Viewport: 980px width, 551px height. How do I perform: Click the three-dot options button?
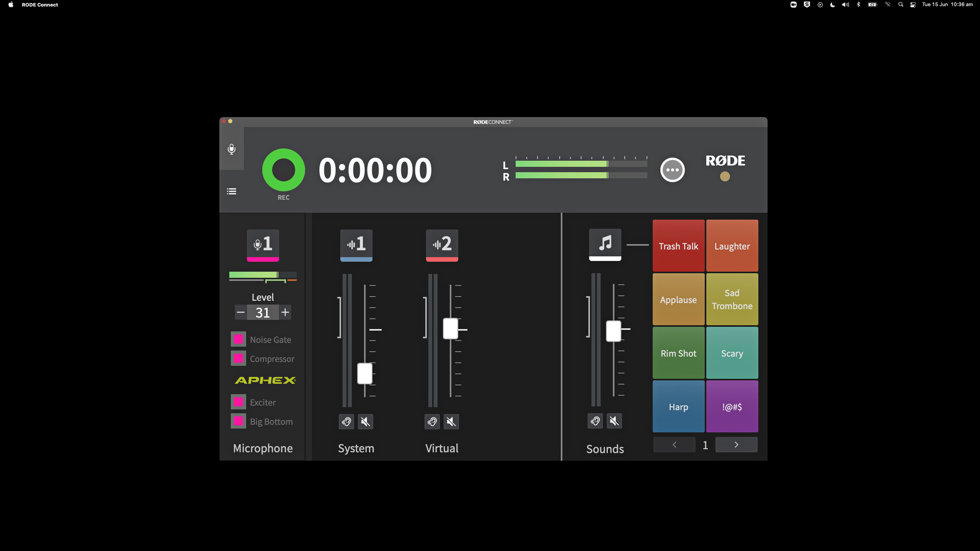coord(672,170)
